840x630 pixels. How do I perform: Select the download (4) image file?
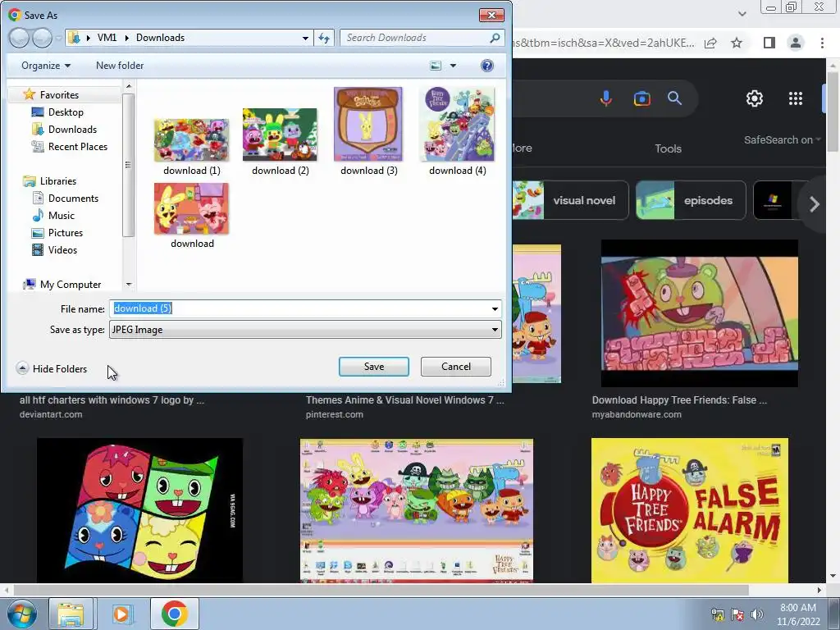click(x=458, y=132)
